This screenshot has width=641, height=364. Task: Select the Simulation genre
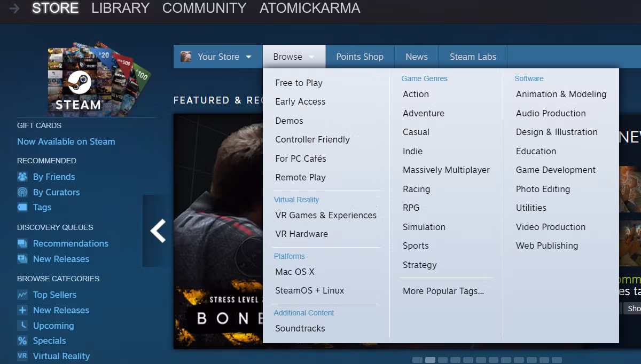(x=424, y=227)
